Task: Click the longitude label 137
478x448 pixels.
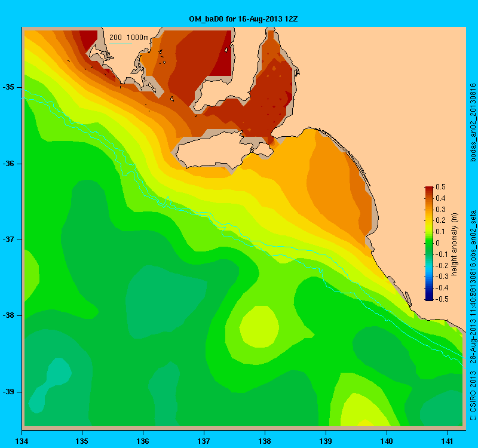Action: coord(204,441)
